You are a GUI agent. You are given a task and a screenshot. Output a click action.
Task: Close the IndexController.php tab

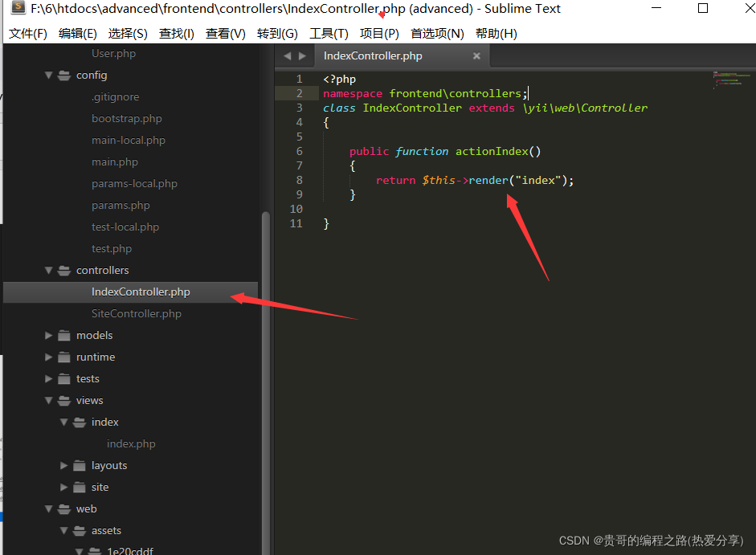(x=476, y=56)
